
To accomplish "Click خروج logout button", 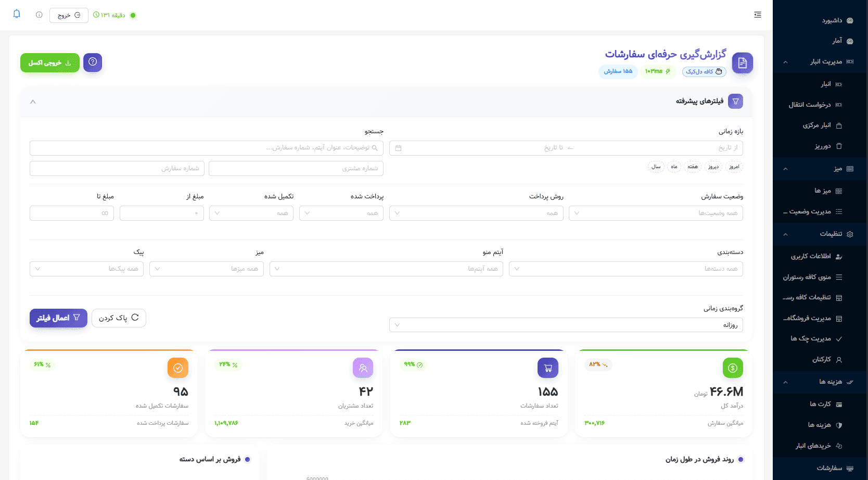I will pos(69,15).
